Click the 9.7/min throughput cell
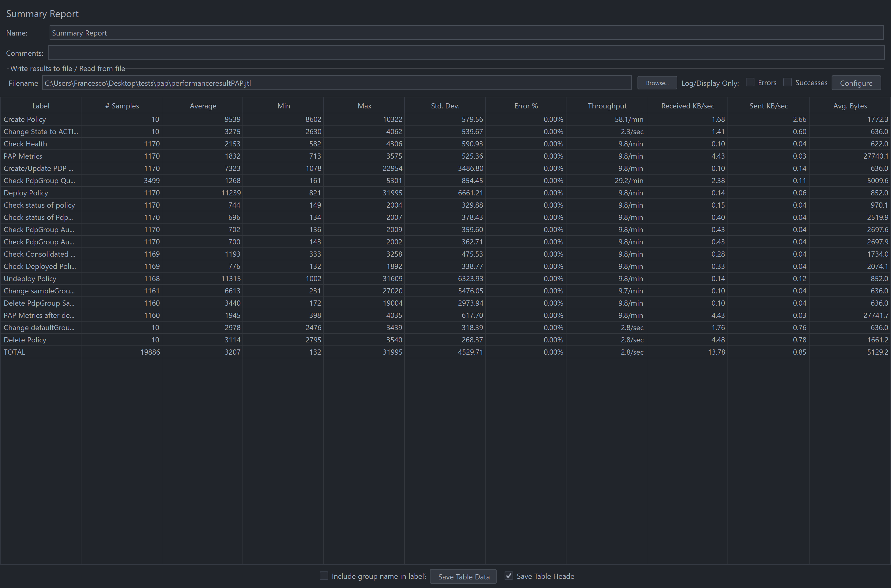 pos(607,291)
